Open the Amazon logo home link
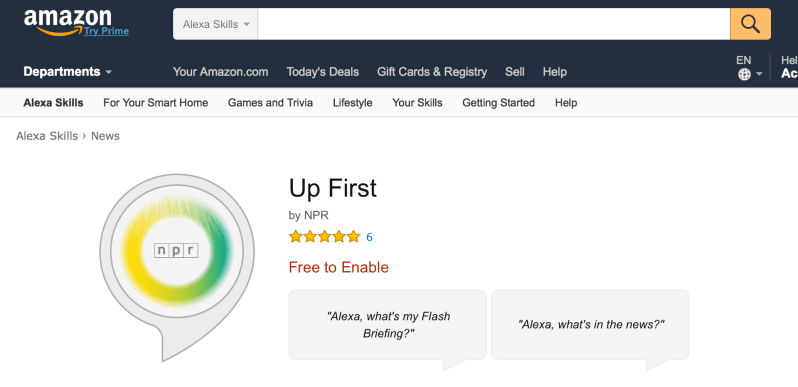Screen dimensions: 798x387 pyautogui.click(x=67, y=22)
